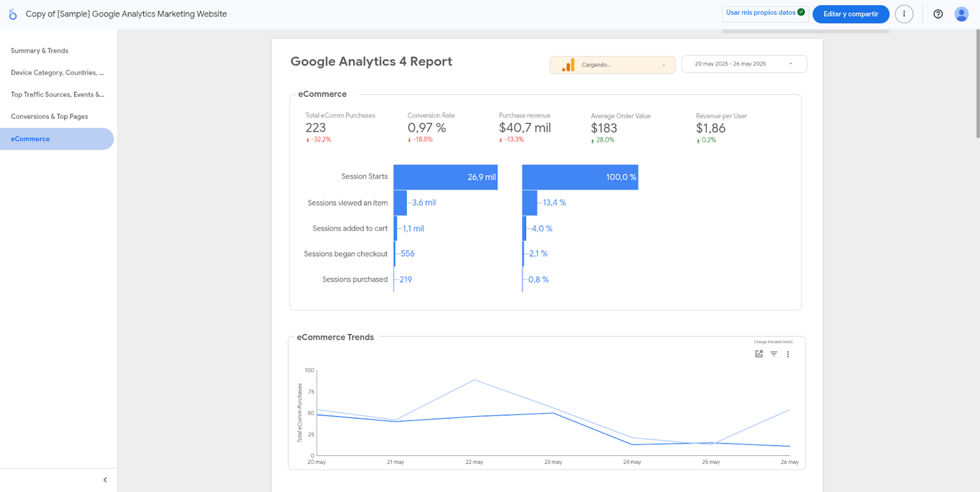Click the Session Starts 26,9 mil bar
This screenshot has height=492, width=980.
[445, 177]
